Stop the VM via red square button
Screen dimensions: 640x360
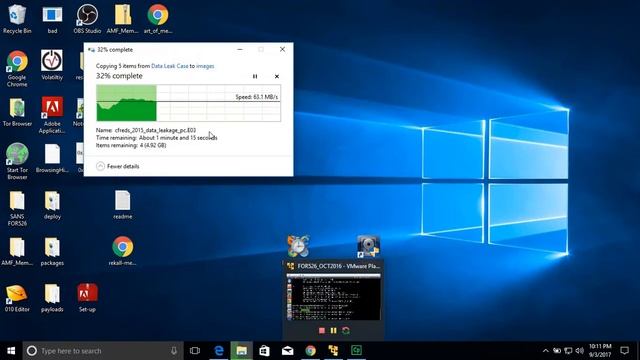[x=322, y=331]
